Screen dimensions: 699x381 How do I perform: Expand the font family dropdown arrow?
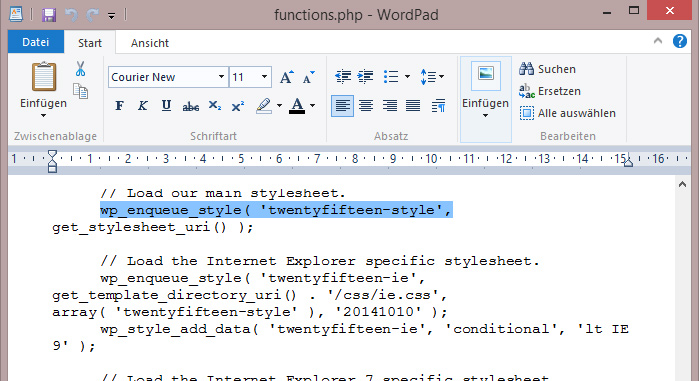[x=221, y=77]
